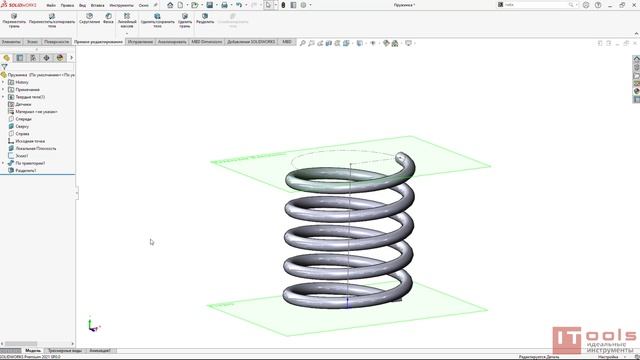Image resolution: width=640 pixels, height=360 pixels.
Task: Expand the Твердые тела(1) node
Action: (3, 97)
